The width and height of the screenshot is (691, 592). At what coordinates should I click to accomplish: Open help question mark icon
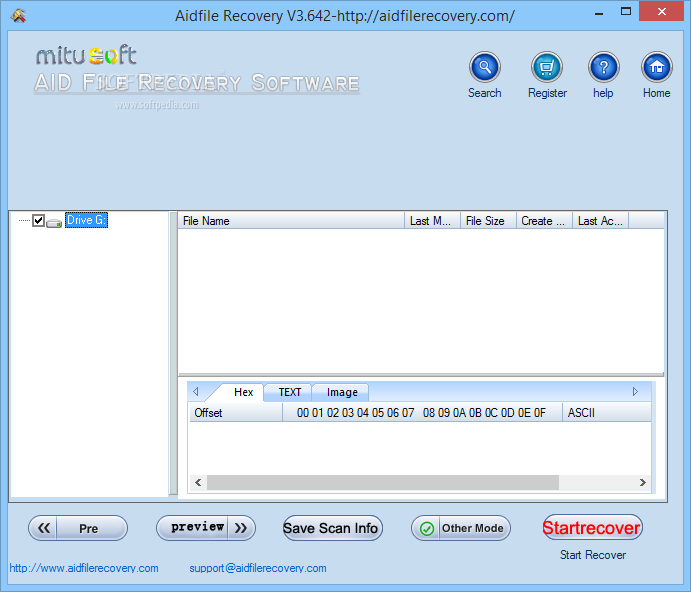604,67
